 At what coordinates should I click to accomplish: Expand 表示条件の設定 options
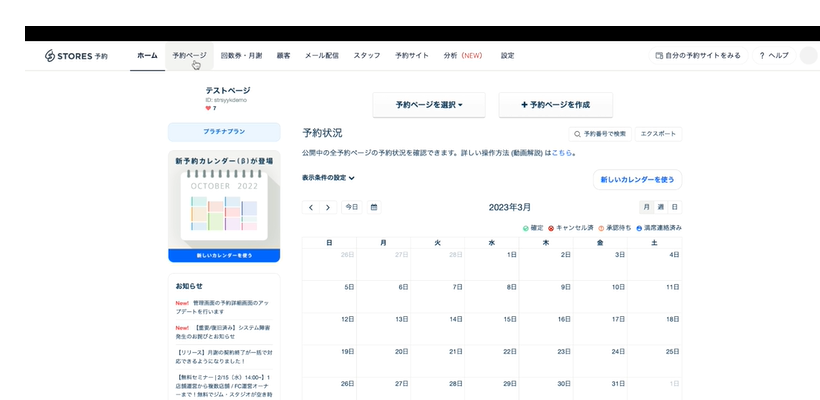328,178
